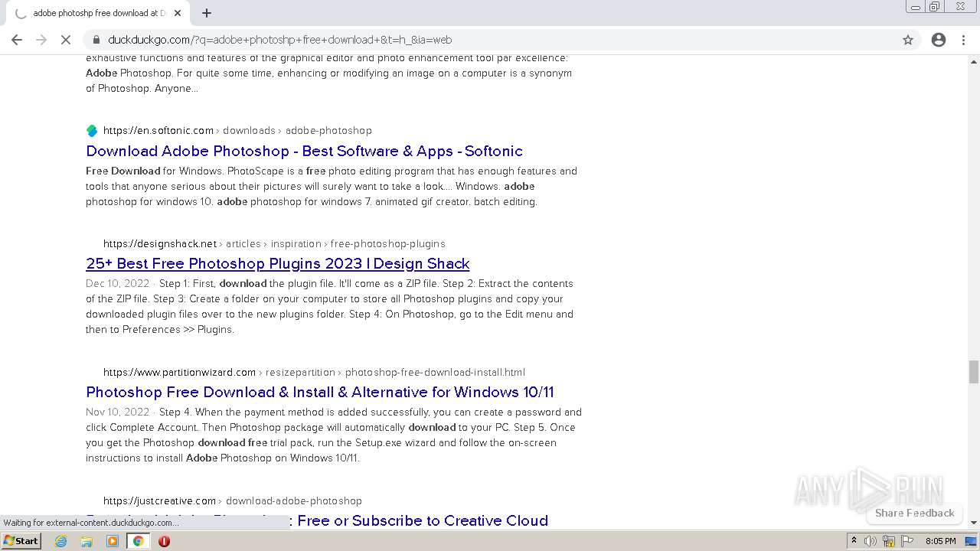Image resolution: width=980 pixels, height=551 pixels.
Task: Click the forward navigation arrow
Action: (41, 40)
